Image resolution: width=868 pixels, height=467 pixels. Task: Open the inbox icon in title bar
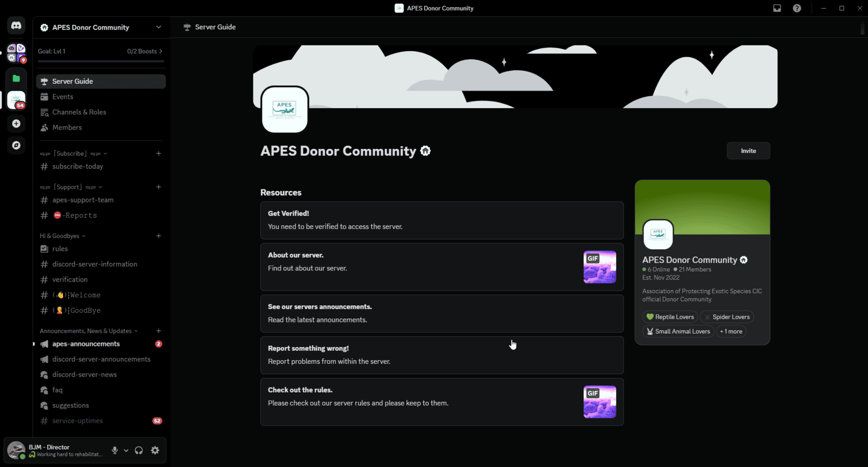(777, 8)
